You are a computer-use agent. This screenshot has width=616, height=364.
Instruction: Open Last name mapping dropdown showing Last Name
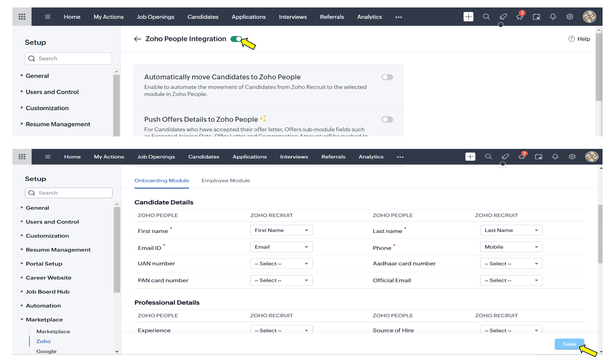511,230
